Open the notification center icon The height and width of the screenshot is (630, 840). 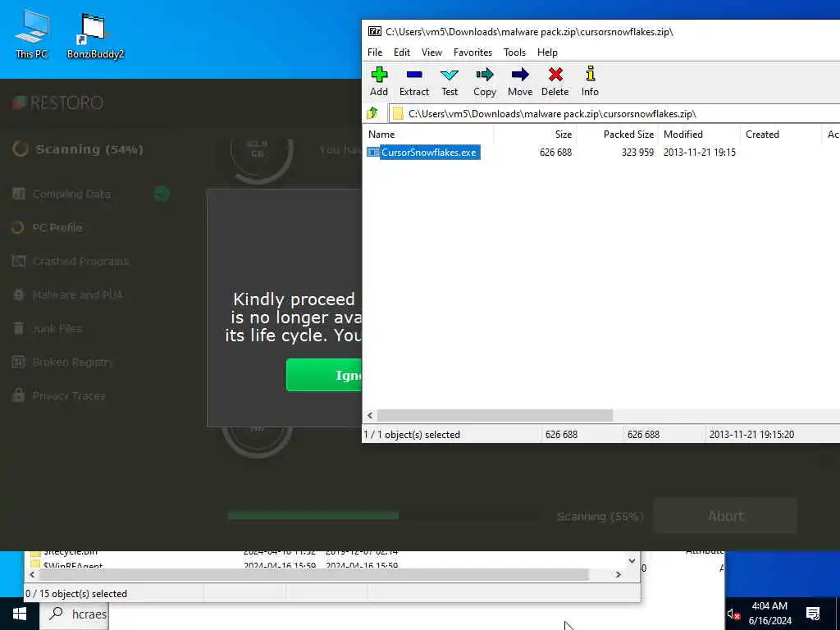[813, 614]
